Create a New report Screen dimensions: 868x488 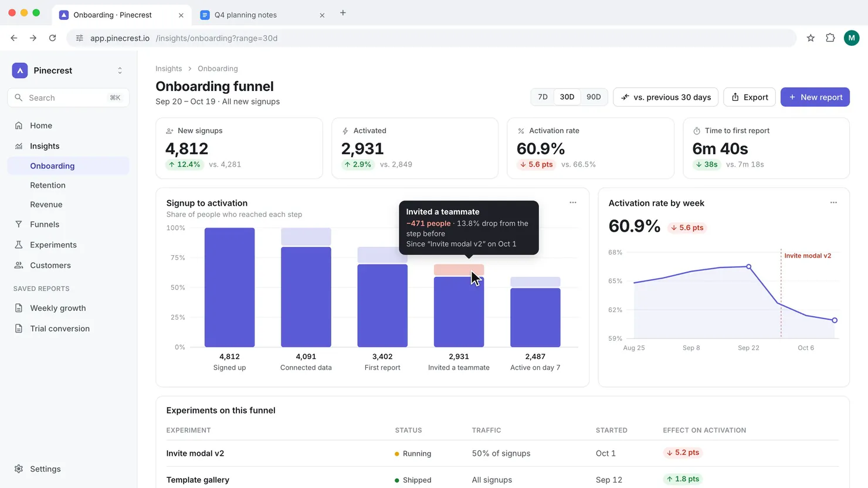815,97
